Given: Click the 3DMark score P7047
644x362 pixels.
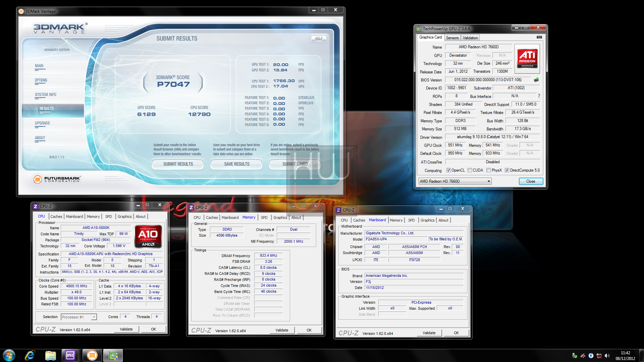Looking at the screenshot, I should click(173, 84).
